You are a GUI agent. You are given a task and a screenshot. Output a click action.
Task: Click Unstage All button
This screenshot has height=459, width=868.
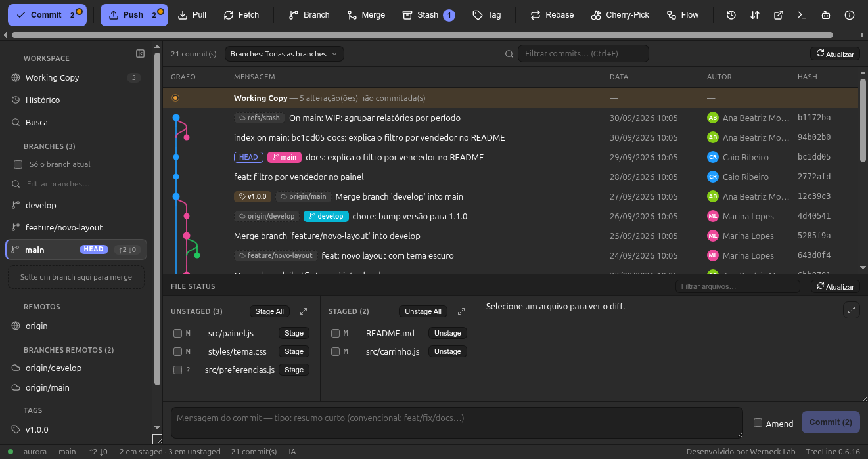point(423,311)
